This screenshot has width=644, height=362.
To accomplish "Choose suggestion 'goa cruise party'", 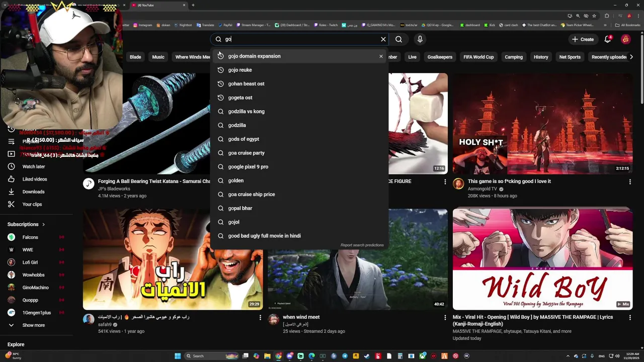I will [299, 153].
